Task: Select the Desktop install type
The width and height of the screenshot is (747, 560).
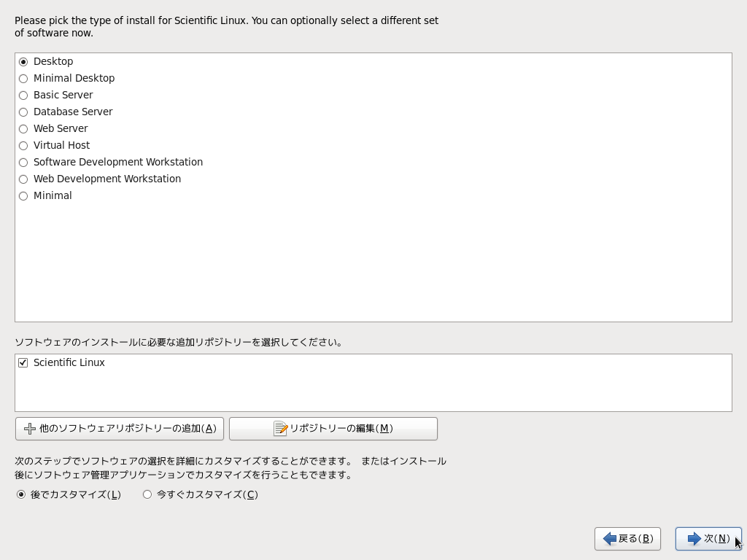Action: 23,62
